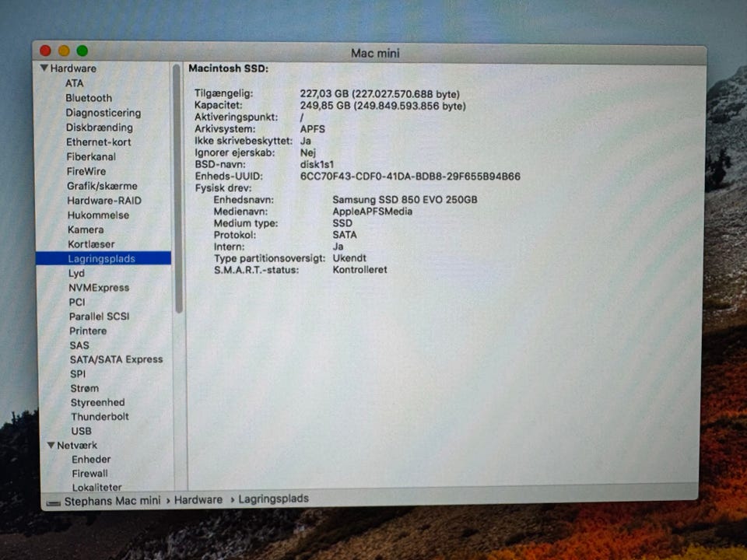
Task: Open SATA/SATA Express entry
Action: coord(116,359)
